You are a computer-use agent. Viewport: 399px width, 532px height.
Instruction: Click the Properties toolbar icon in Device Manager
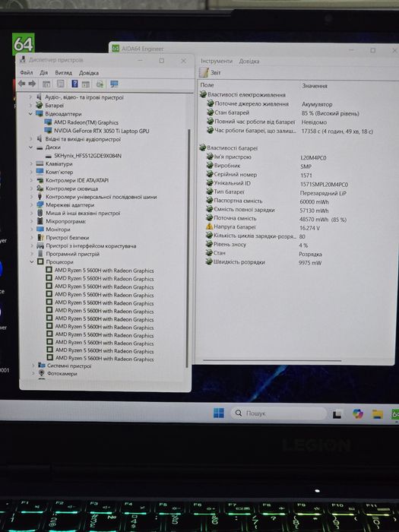[60, 84]
